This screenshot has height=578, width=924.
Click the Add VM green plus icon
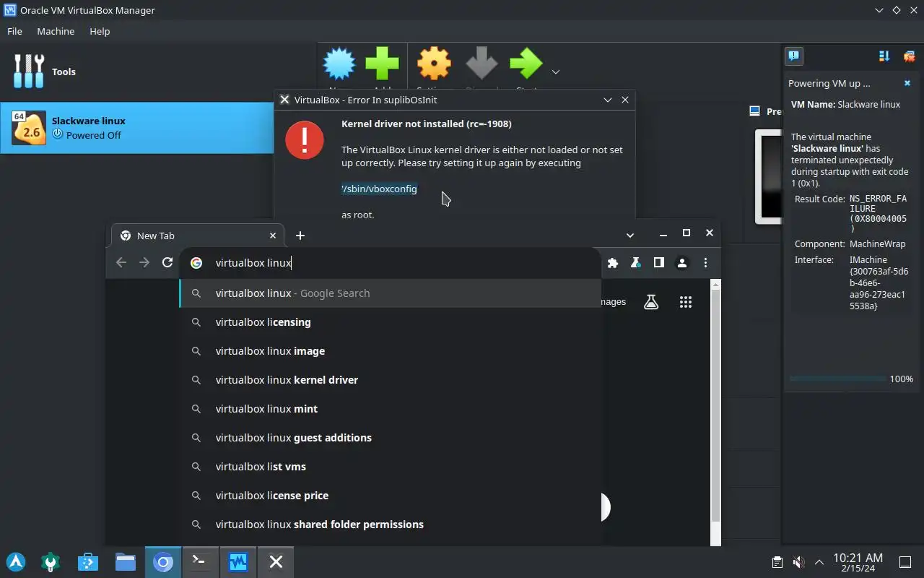click(x=382, y=64)
